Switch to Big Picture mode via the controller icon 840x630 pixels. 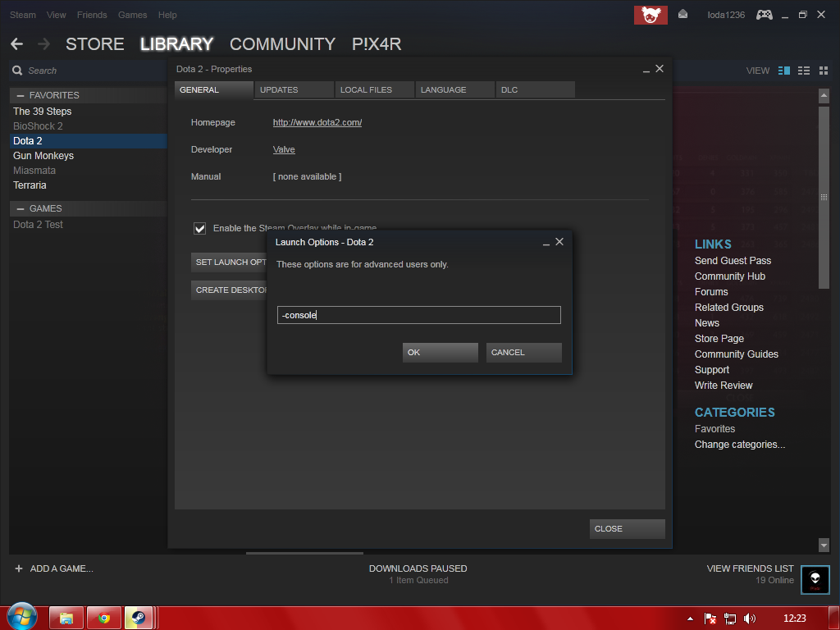[x=764, y=15]
